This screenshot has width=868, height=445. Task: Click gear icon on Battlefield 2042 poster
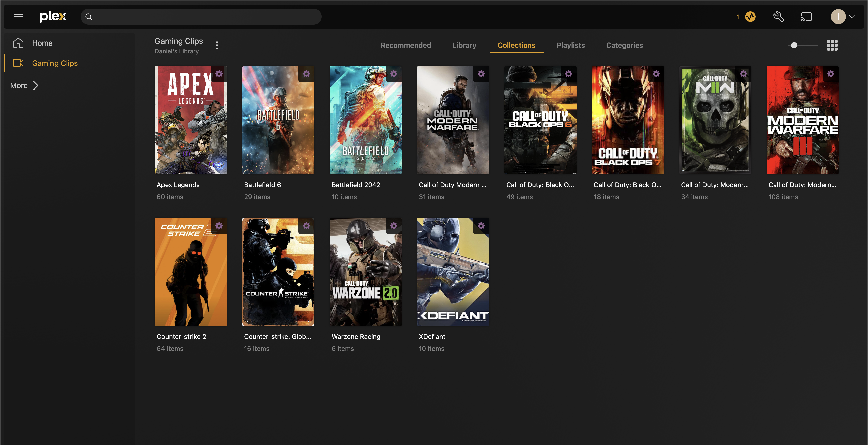click(394, 74)
